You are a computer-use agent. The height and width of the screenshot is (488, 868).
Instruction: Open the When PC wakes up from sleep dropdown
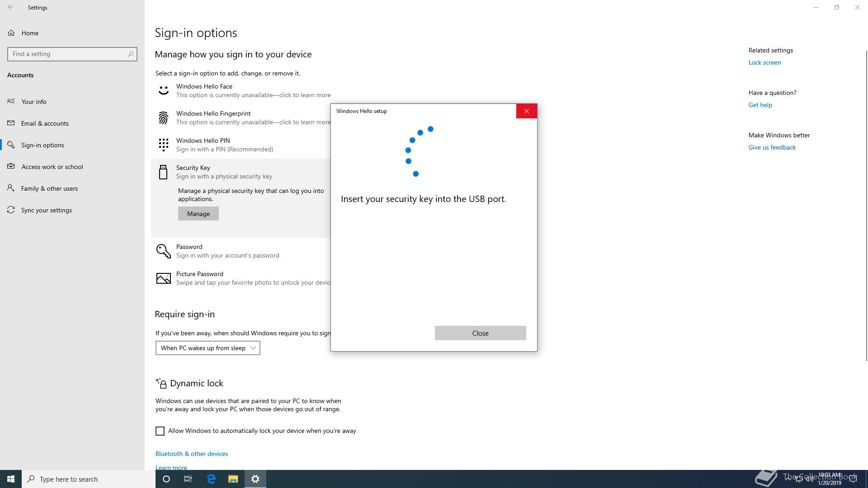pyautogui.click(x=208, y=348)
